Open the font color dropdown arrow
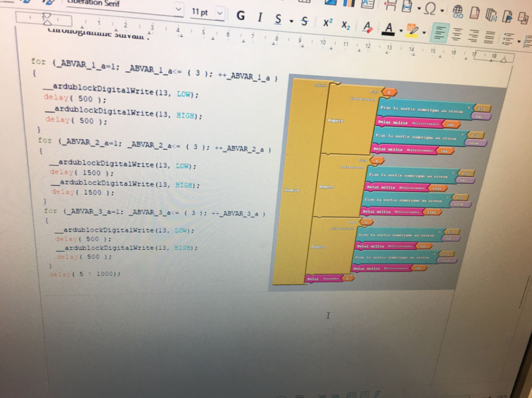This screenshot has height=398, width=532. click(x=401, y=30)
